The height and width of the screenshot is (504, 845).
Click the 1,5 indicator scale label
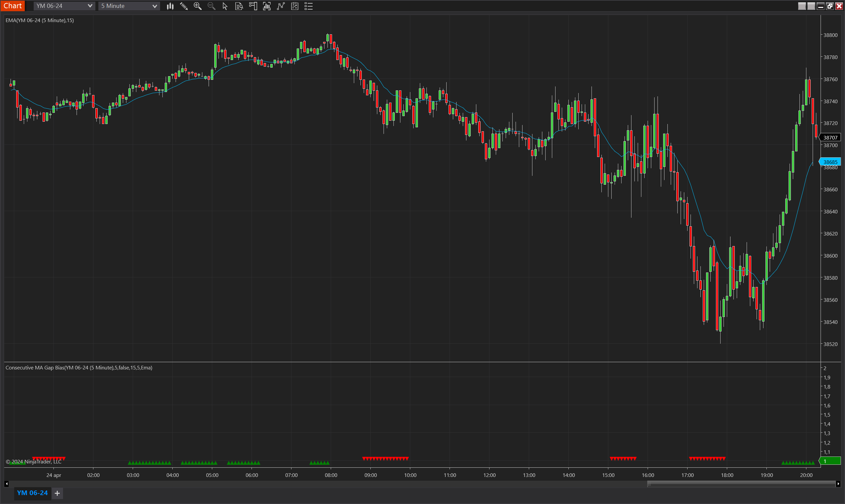(827, 415)
